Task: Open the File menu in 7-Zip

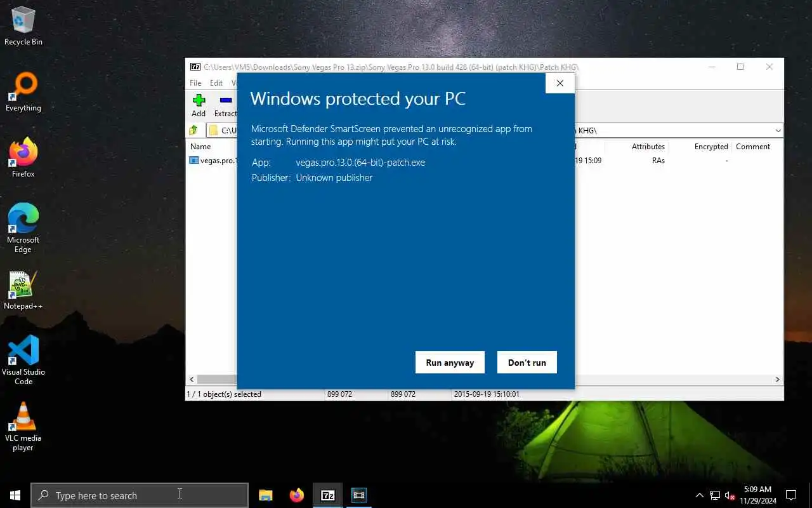Action: (195, 83)
